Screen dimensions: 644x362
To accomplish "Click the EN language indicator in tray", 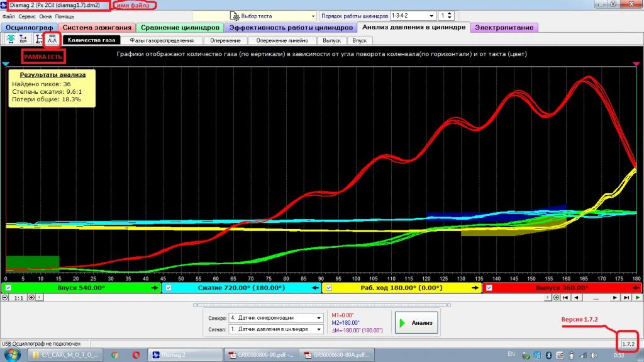I will pos(511,354).
